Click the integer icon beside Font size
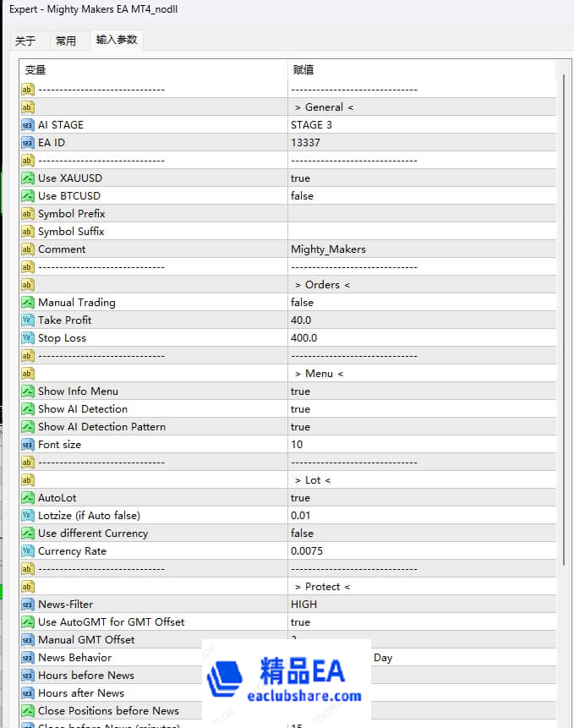This screenshot has width=574, height=728. (x=27, y=445)
